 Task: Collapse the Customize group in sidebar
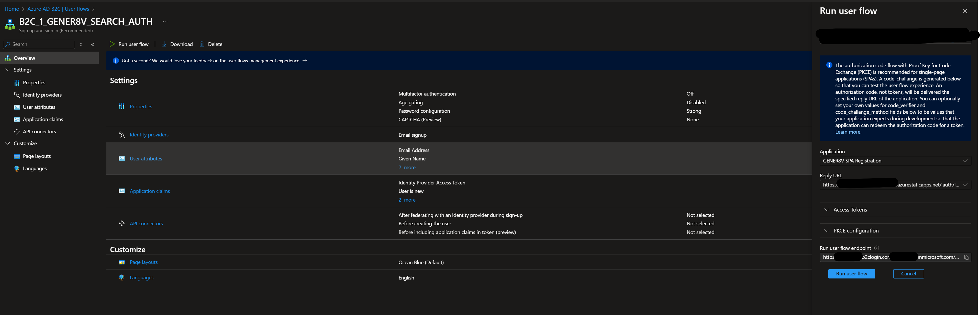(x=8, y=143)
